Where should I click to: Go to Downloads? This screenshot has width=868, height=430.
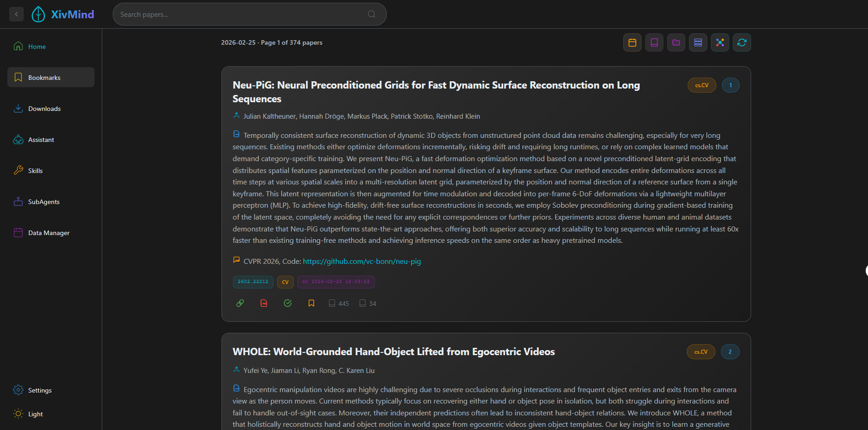pos(51,109)
